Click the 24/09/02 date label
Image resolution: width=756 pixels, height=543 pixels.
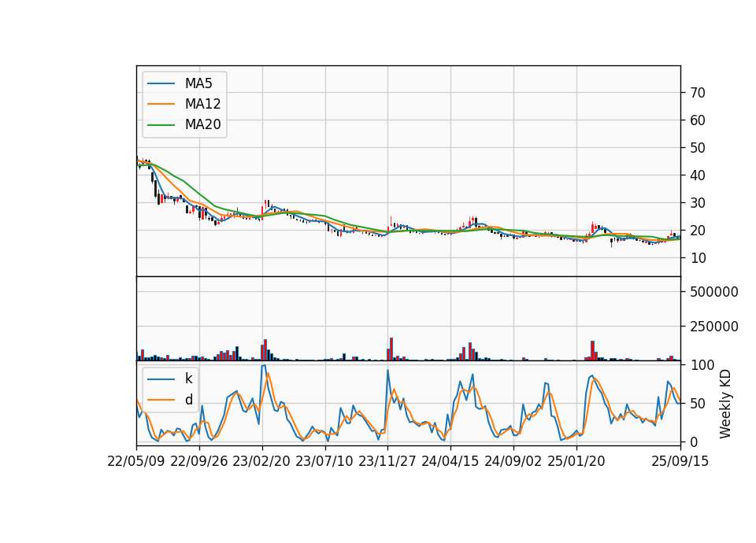513,461
